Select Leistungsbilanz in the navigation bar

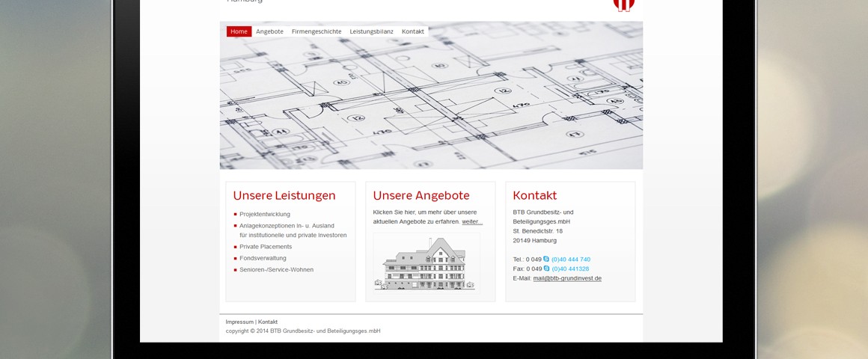click(x=371, y=31)
